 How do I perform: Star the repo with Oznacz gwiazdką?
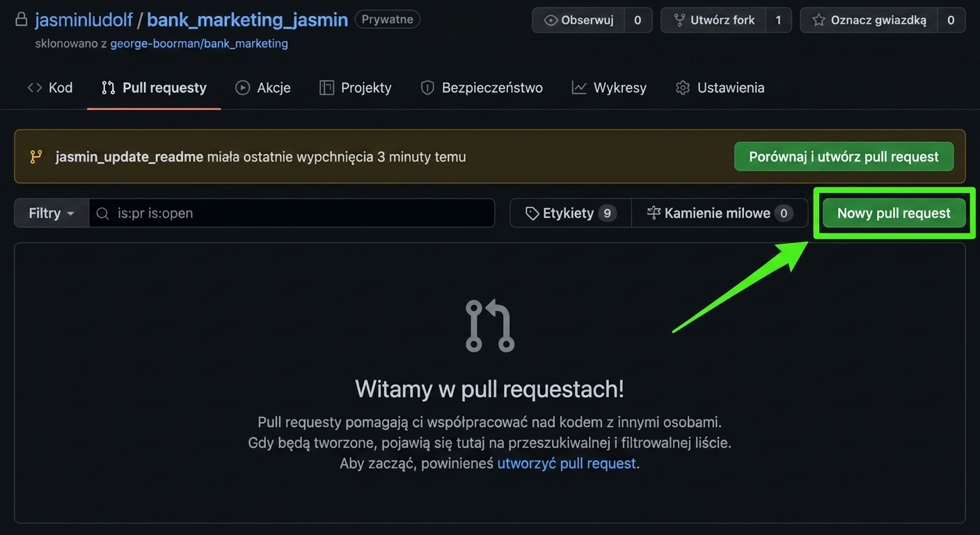click(x=869, y=20)
